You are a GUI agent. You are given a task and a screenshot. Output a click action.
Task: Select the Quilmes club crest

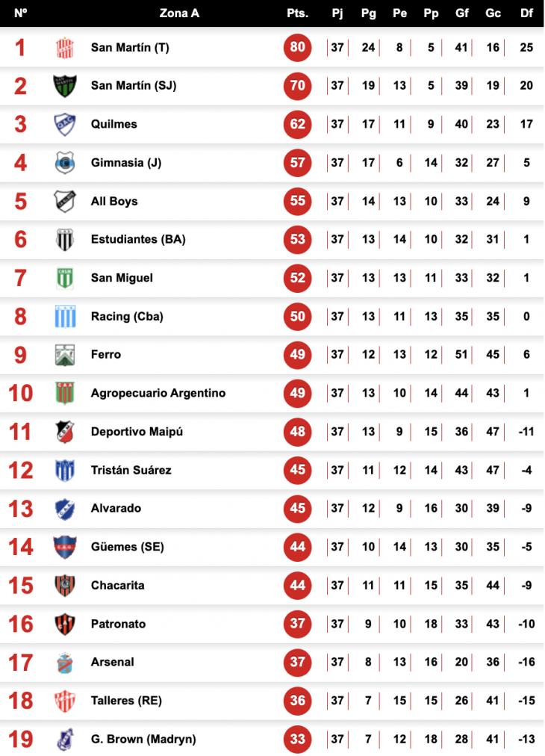pyautogui.click(x=64, y=125)
